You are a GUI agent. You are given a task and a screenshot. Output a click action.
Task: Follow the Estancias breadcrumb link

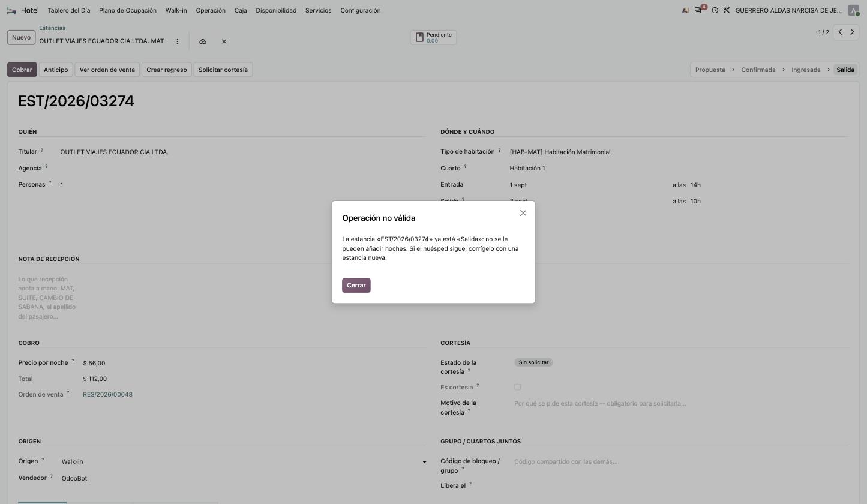point(52,28)
